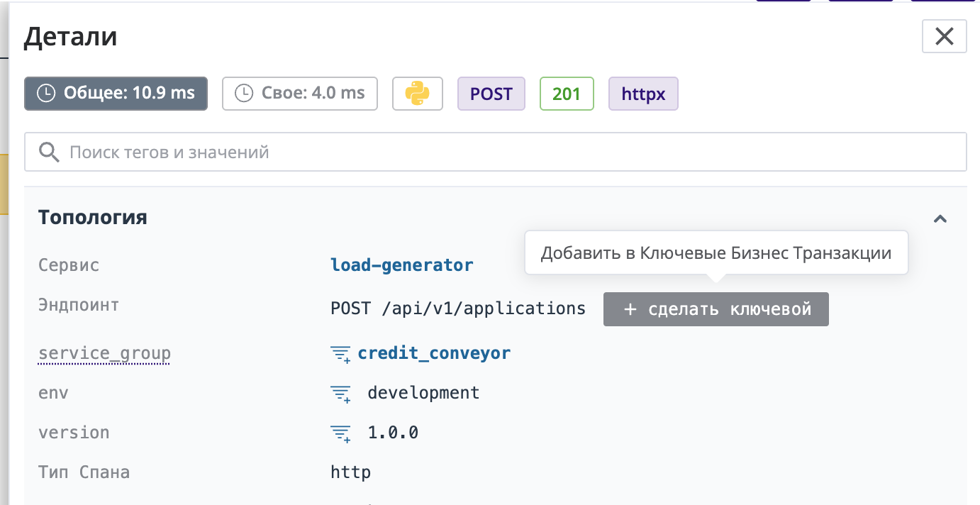The image size is (980, 505).
Task: Click the POST /api/v1/applications endpoint text
Action: click(458, 309)
